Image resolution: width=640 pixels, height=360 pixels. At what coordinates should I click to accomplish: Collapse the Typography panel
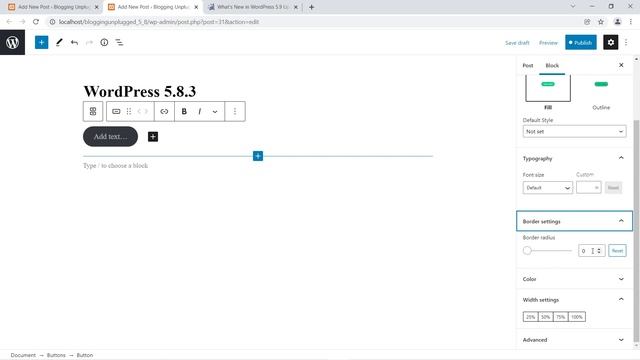[x=574, y=158]
